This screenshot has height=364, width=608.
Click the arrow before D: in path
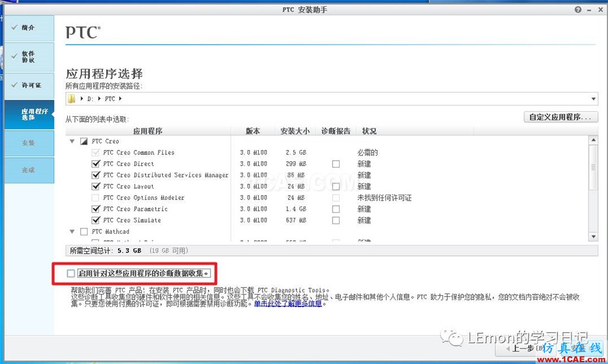[x=82, y=99]
